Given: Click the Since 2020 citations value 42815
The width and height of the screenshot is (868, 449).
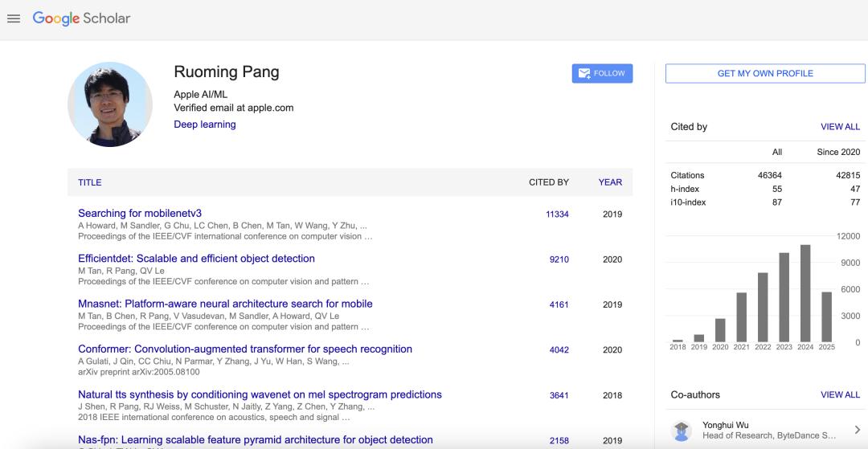Looking at the screenshot, I should coord(848,175).
